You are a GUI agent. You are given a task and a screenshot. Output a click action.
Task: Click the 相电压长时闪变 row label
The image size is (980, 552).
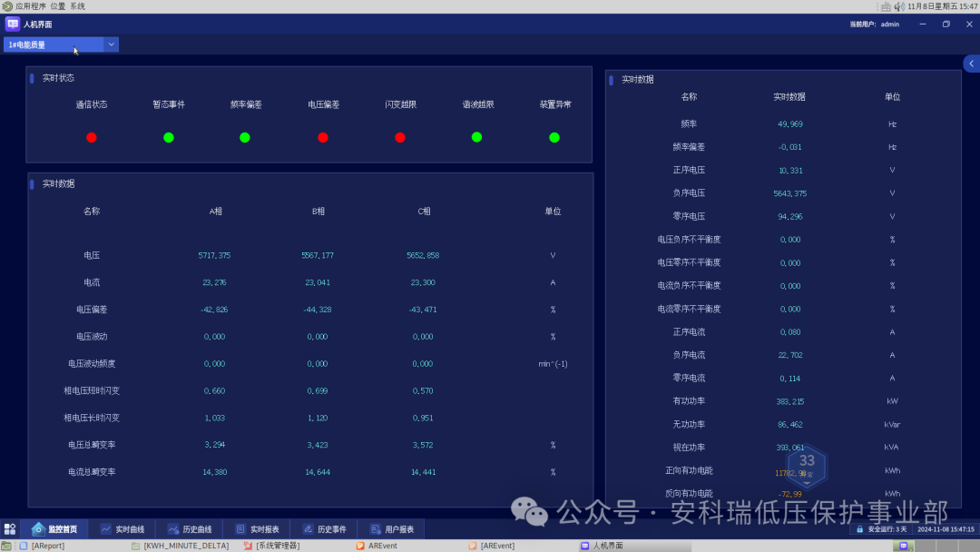pos(92,418)
